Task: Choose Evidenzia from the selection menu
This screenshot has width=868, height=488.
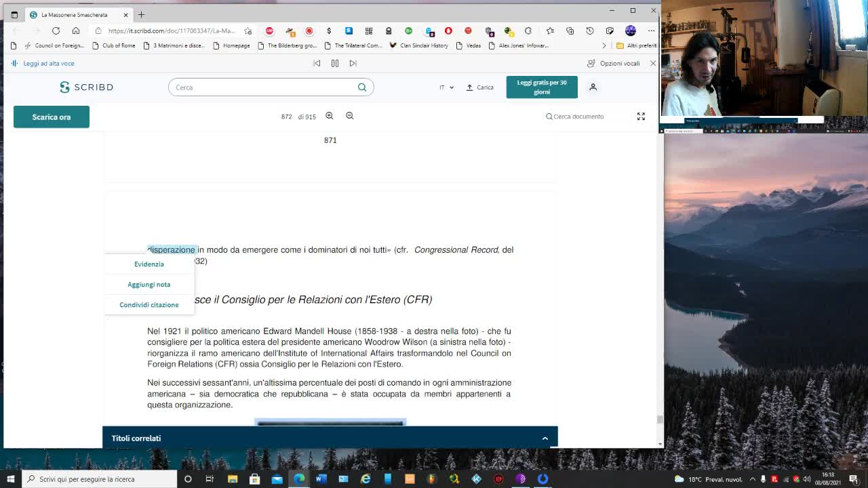Action: [149, 264]
